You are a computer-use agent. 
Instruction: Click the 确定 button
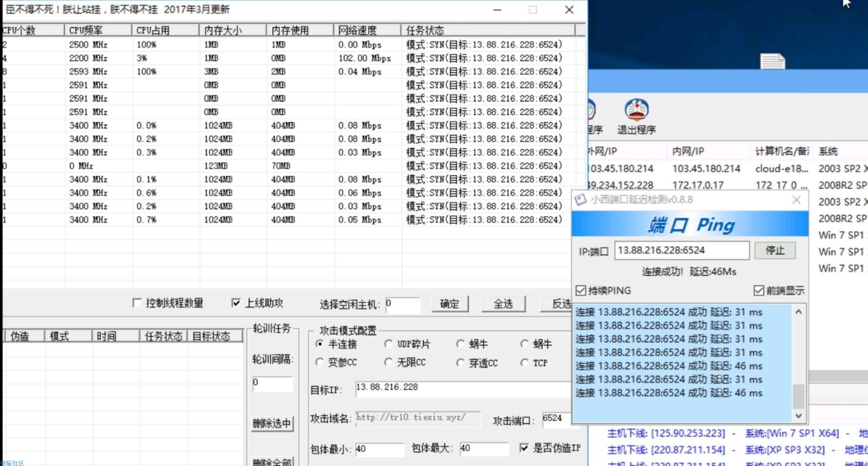click(450, 304)
